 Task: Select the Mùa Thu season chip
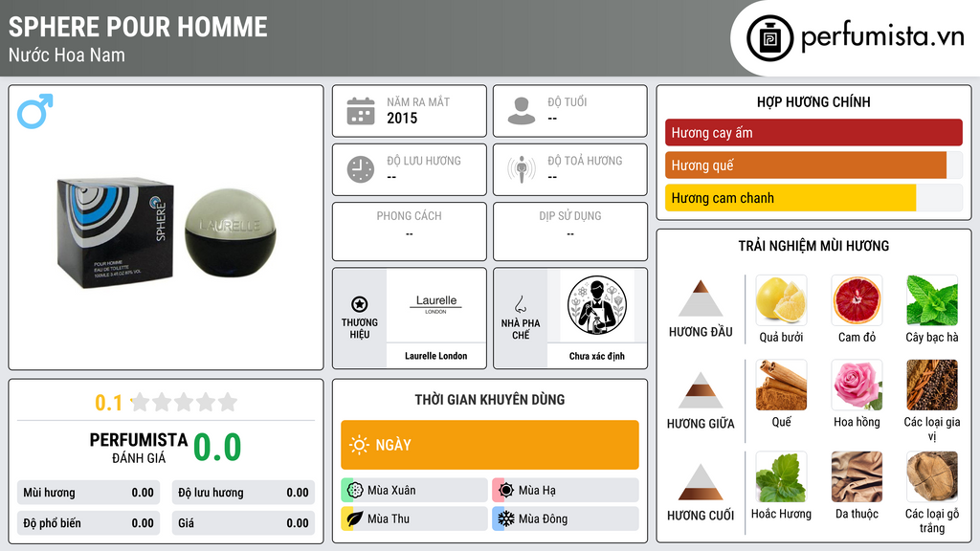[x=414, y=518]
